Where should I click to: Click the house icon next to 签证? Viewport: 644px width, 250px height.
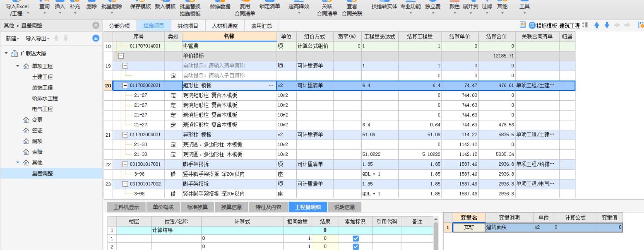click(x=26, y=130)
